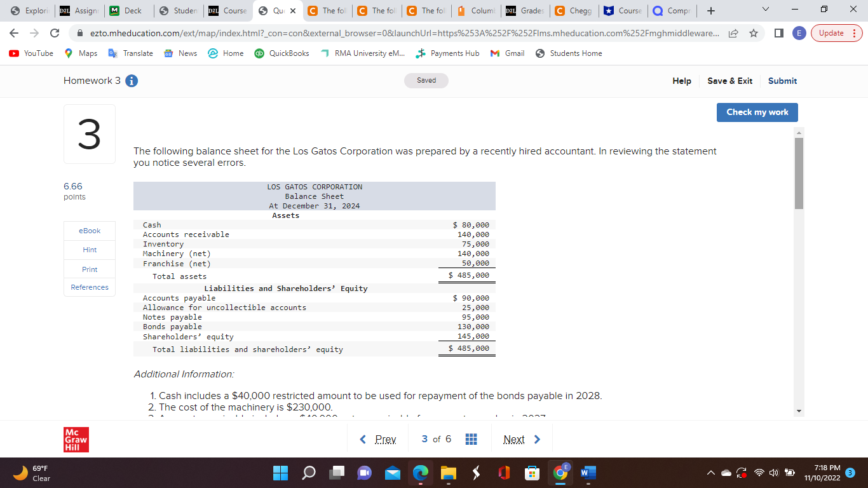View the site lock security info
The width and height of the screenshot is (868, 488).
(x=79, y=33)
